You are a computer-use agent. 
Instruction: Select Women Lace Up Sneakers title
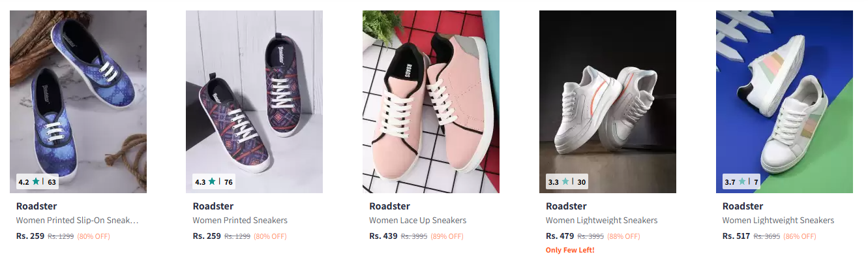coord(418,221)
